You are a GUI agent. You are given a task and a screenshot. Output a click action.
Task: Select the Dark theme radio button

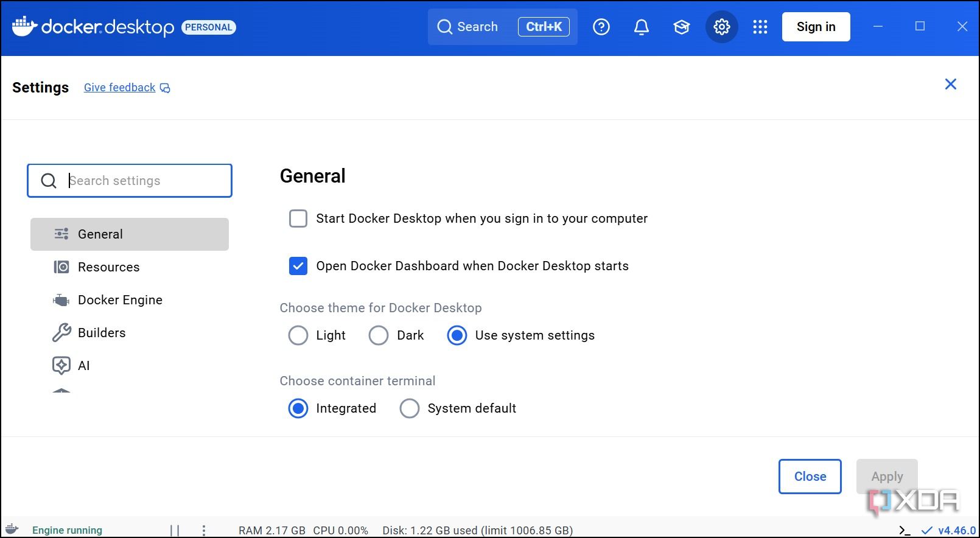pos(378,335)
